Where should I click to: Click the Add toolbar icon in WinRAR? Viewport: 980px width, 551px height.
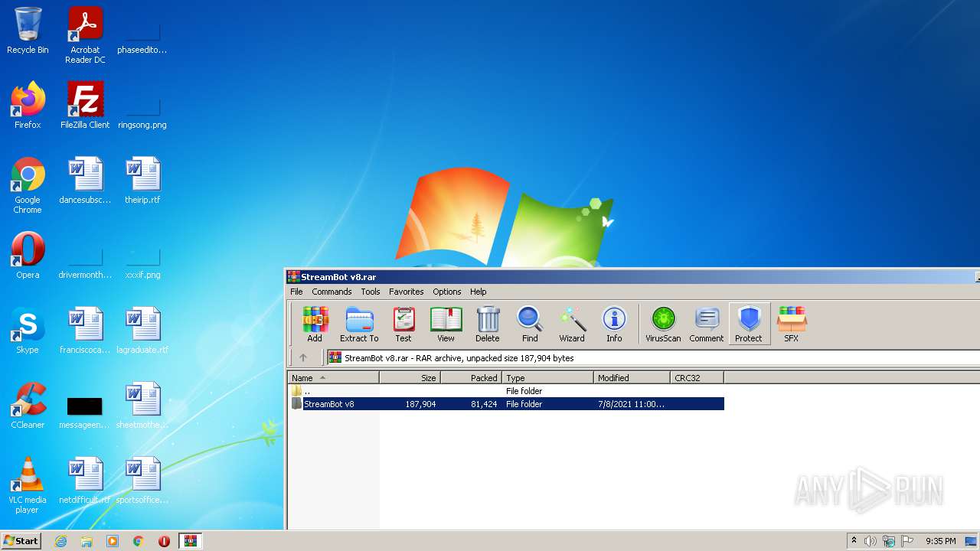(315, 324)
